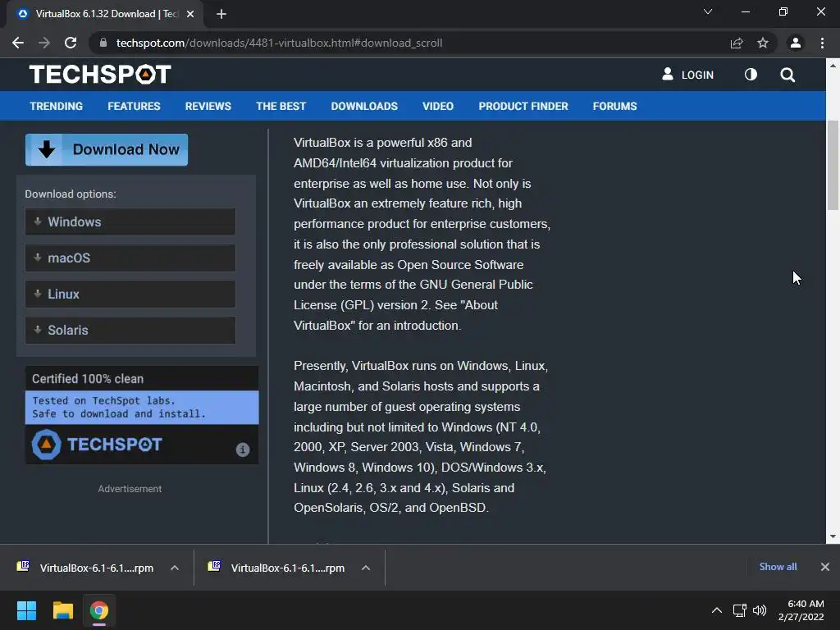This screenshot has width=840, height=630.
Task: Open first VirtualBox rpm download item
Action: pos(86,568)
